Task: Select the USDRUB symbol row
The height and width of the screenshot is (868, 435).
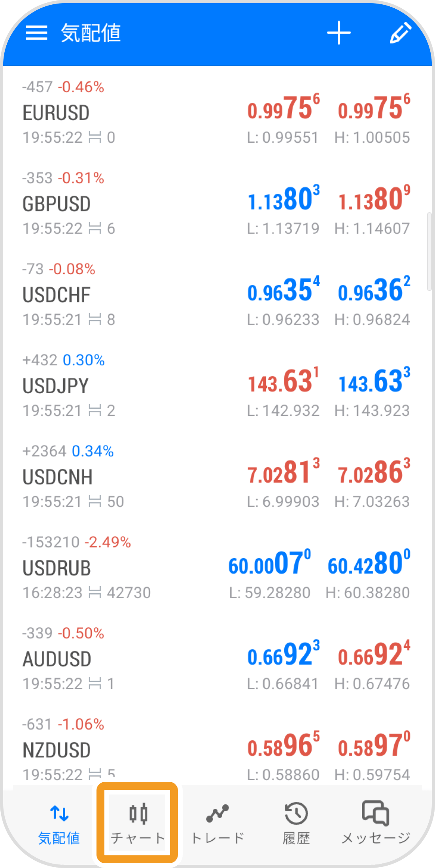Action: (217, 568)
